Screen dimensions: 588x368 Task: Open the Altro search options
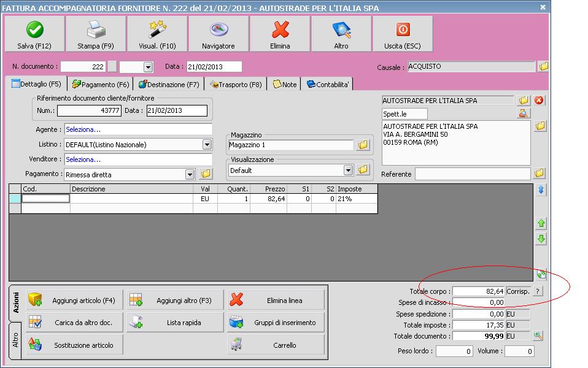pos(341,34)
